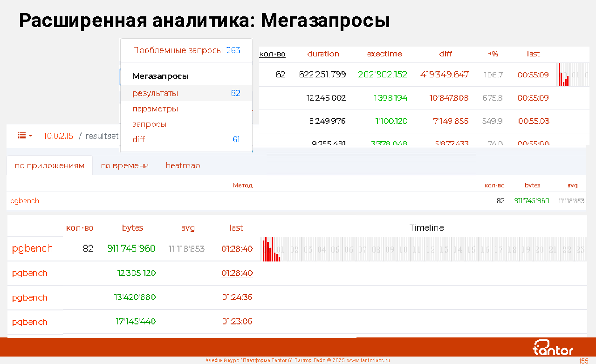Click the 'кол-во' underlined column header
Viewport: 596px width, 364px height.
click(272, 55)
